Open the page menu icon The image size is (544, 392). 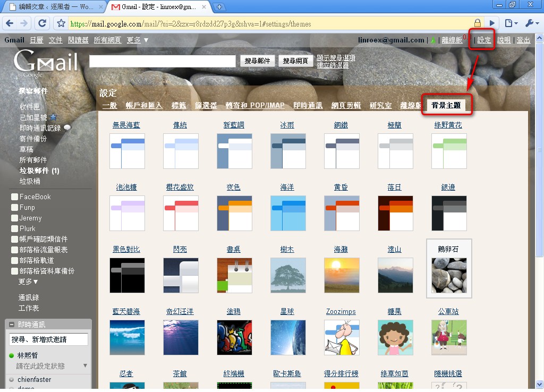click(x=511, y=23)
